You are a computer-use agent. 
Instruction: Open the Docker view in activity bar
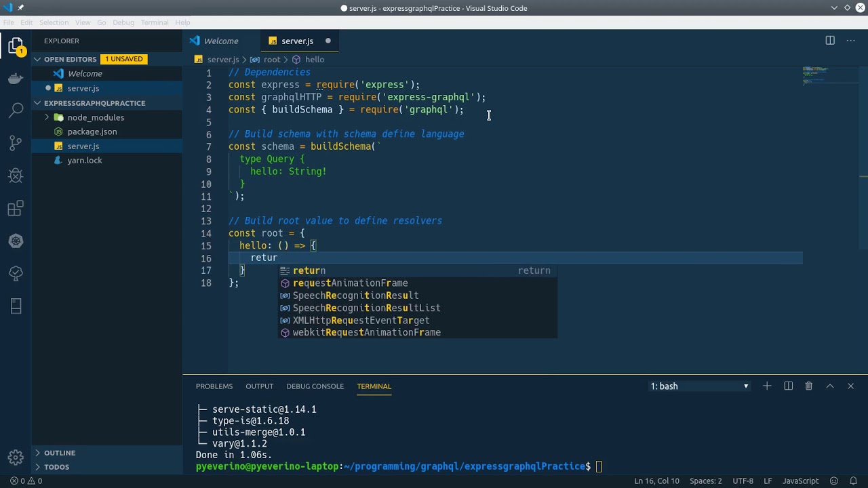(16, 79)
